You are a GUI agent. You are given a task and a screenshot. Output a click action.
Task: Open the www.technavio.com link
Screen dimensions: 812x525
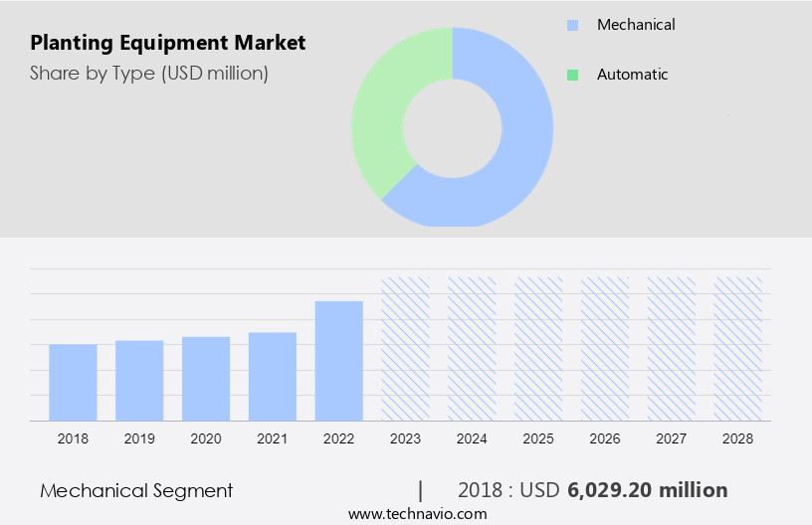(x=418, y=513)
